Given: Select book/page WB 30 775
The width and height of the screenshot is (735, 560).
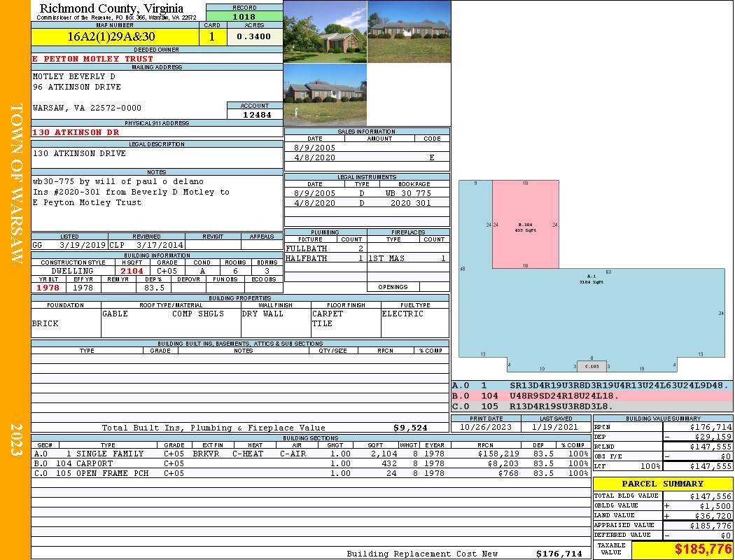Looking at the screenshot, I should click(x=408, y=193).
